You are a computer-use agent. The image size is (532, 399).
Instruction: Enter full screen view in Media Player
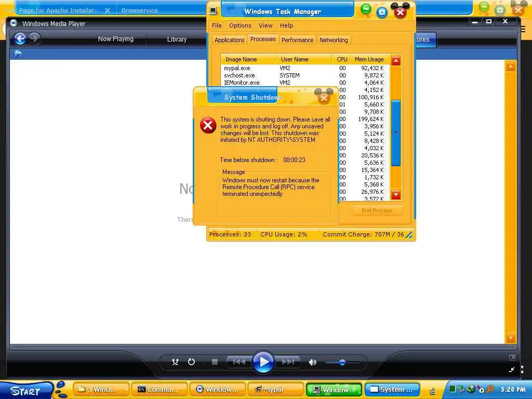click(x=512, y=357)
